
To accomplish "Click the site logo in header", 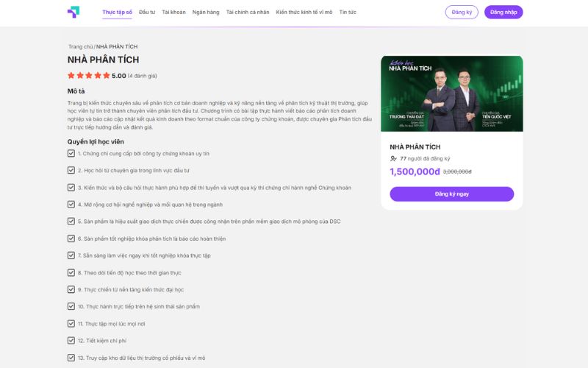I will [73, 12].
